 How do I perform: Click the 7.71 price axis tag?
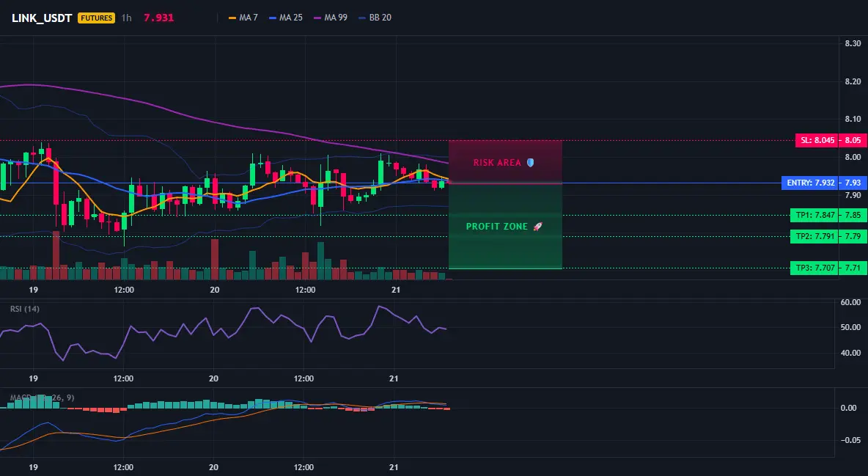pyautogui.click(x=853, y=268)
